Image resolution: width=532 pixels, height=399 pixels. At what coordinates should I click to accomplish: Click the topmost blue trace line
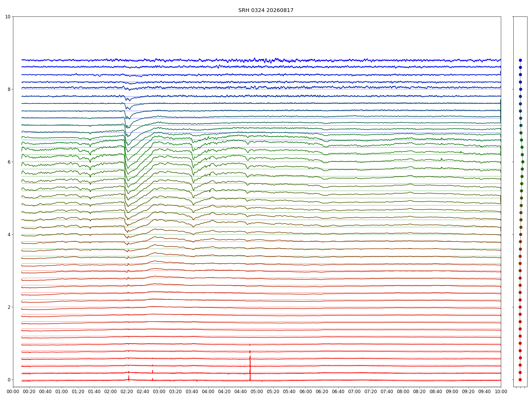pyautogui.click(x=261, y=60)
